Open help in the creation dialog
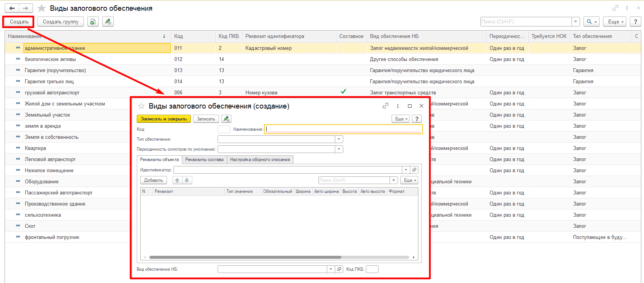Viewport: 644px width, 283px height. coord(417,119)
